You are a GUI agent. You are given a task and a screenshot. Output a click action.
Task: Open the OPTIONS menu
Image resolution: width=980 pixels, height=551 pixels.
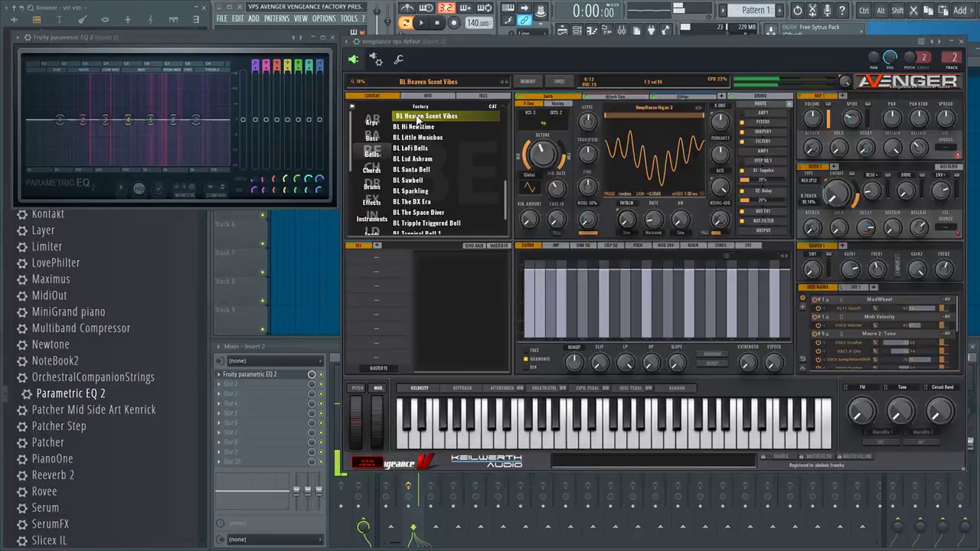tap(324, 18)
